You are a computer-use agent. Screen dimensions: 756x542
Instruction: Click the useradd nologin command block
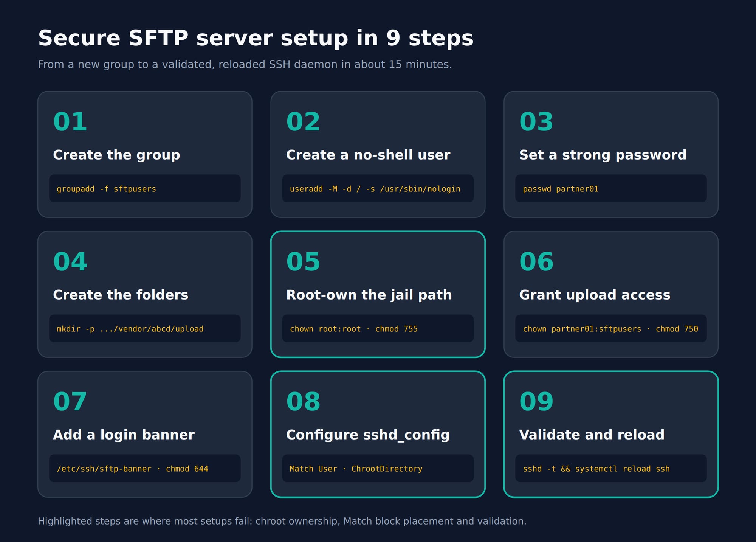click(378, 188)
